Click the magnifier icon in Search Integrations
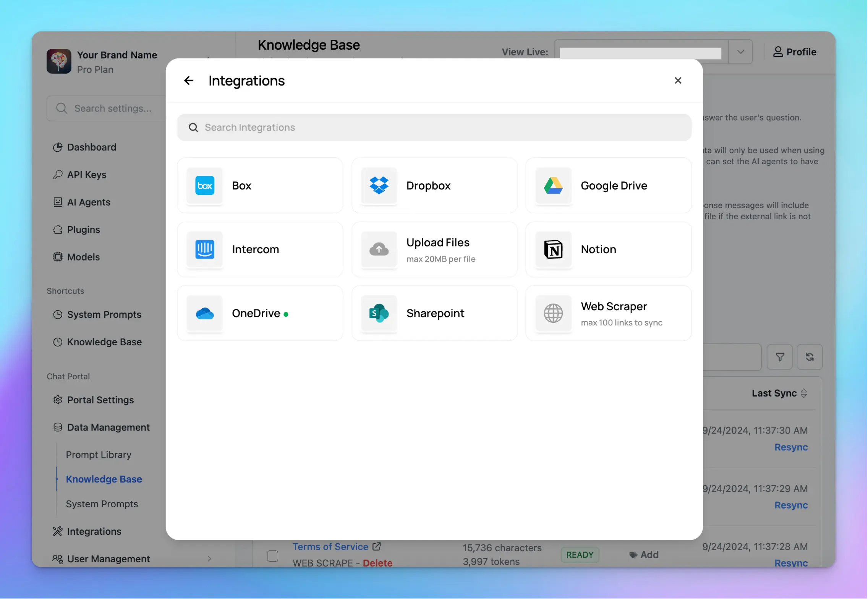The height and width of the screenshot is (599, 868). click(193, 128)
